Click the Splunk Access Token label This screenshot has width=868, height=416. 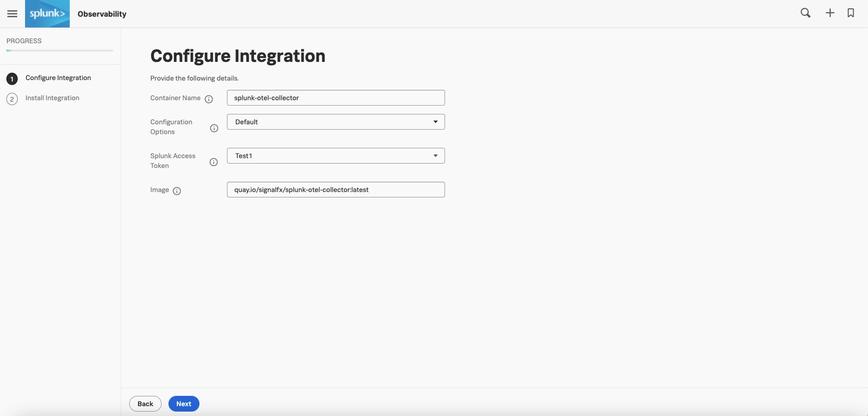173,161
